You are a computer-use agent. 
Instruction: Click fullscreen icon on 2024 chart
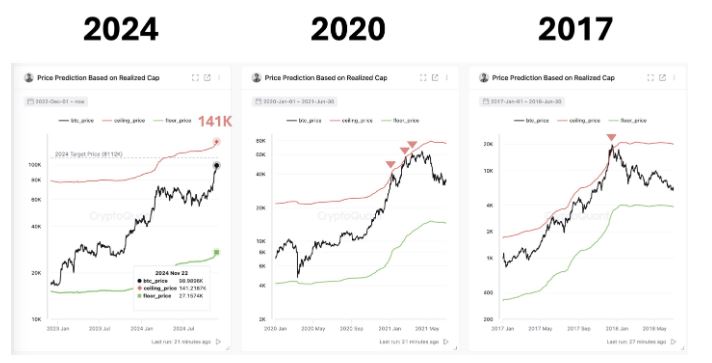195,78
